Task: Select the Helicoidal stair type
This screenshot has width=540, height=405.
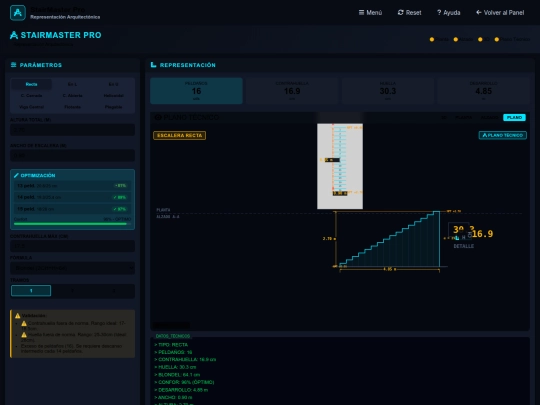Action: [113, 95]
